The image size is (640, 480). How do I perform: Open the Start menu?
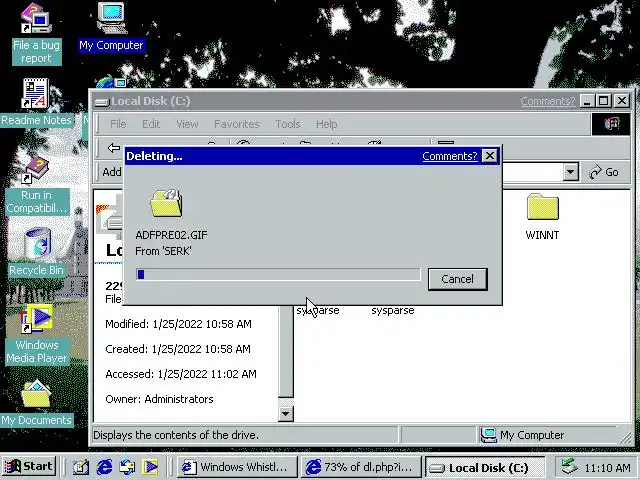[29, 467]
